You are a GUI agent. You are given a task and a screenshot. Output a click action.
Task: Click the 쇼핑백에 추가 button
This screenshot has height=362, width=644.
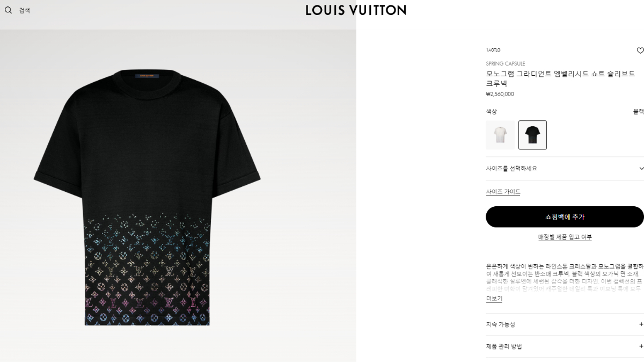[565, 217]
